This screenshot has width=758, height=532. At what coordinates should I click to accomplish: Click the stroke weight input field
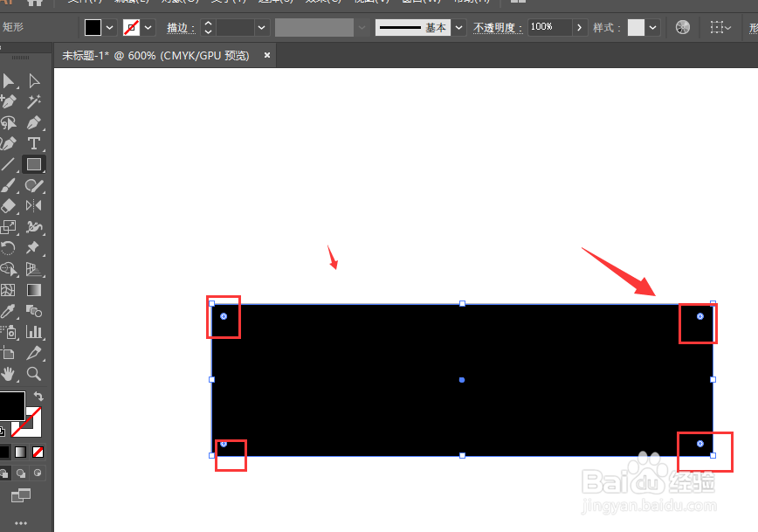tap(236, 28)
